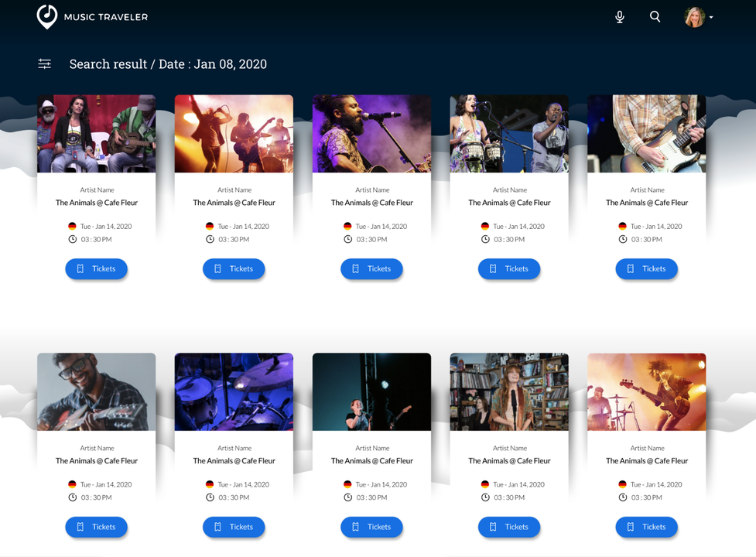Click clock icon on second top-row card

(210, 240)
